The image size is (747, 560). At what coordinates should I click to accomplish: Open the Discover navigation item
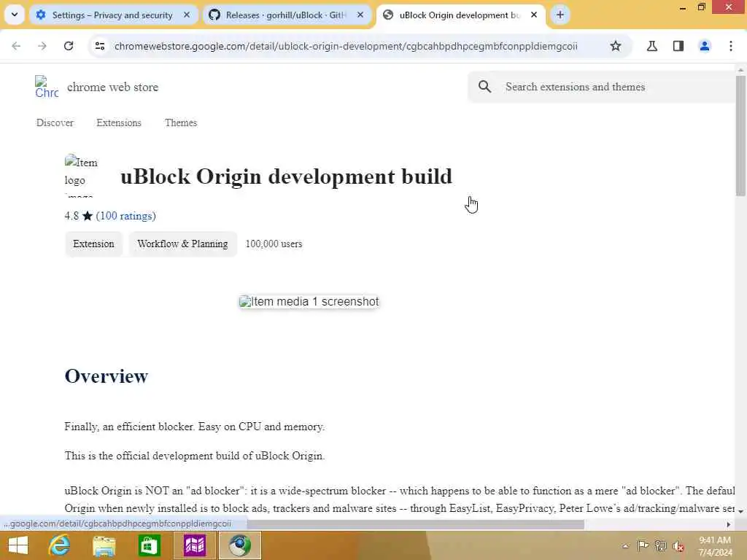(x=55, y=122)
